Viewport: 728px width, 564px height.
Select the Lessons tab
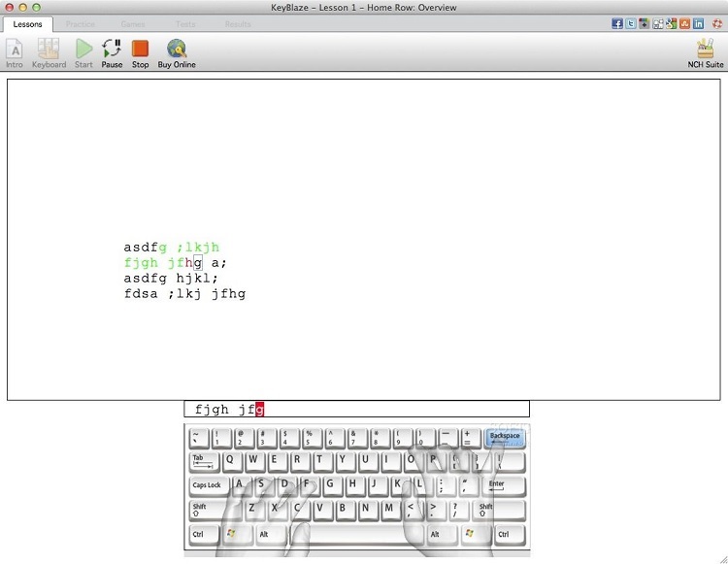[x=27, y=24]
